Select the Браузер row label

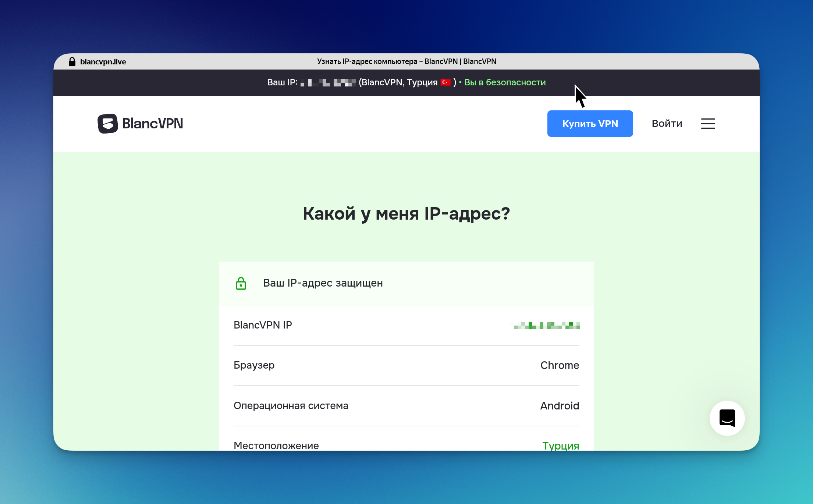tap(254, 365)
